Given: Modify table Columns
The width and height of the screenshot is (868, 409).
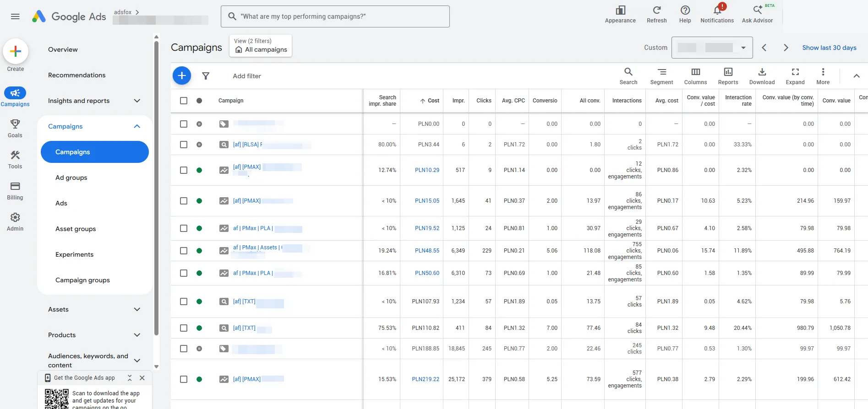Looking at the screenshot, I should [x=695, y=76].
